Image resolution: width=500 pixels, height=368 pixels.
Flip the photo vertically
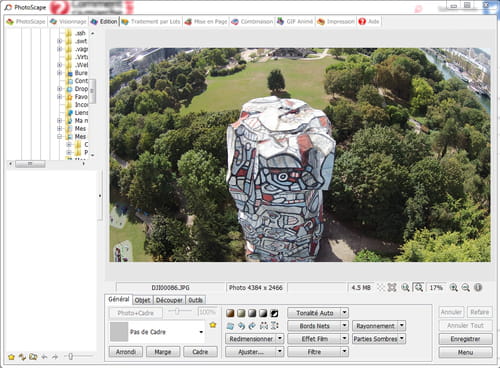tap(274, 326)
